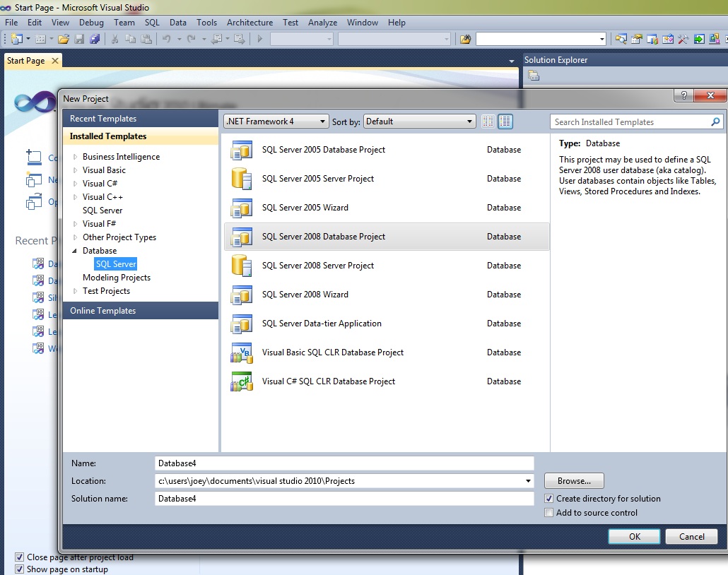
Task: Click the Find in Files toolbar icon
Action: click(465, 39)
